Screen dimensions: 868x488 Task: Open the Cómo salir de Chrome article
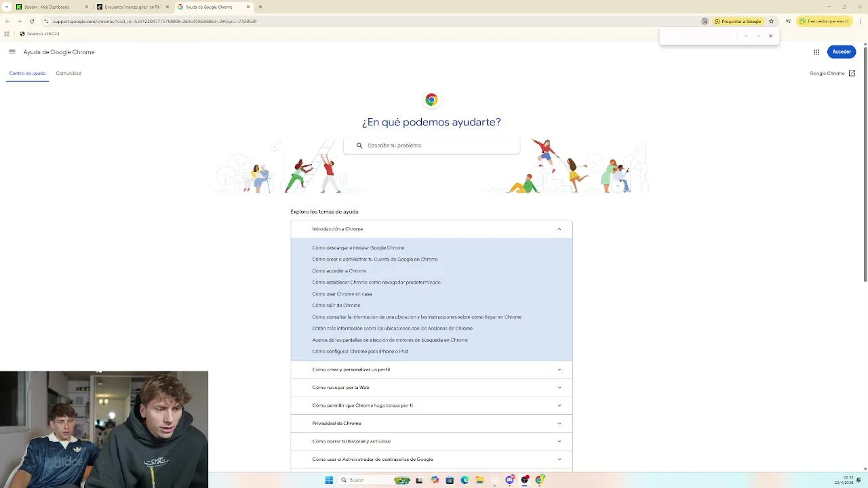tap(336, 306)
